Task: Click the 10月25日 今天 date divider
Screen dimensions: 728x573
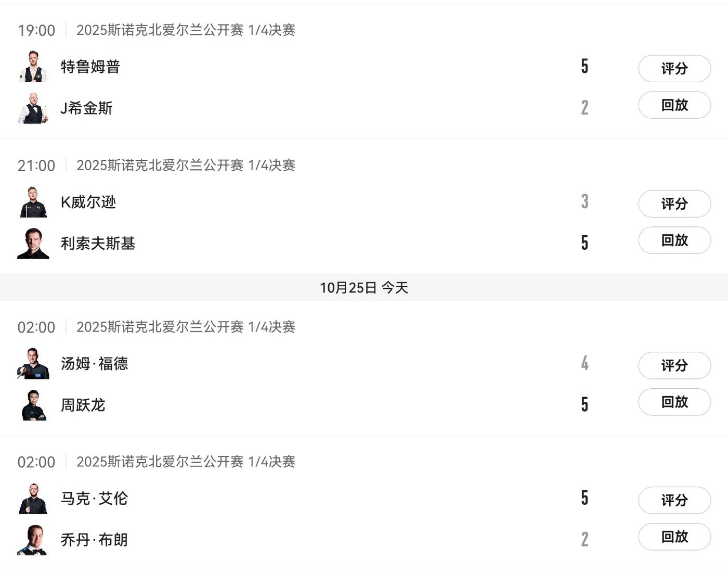Action: 364,287
